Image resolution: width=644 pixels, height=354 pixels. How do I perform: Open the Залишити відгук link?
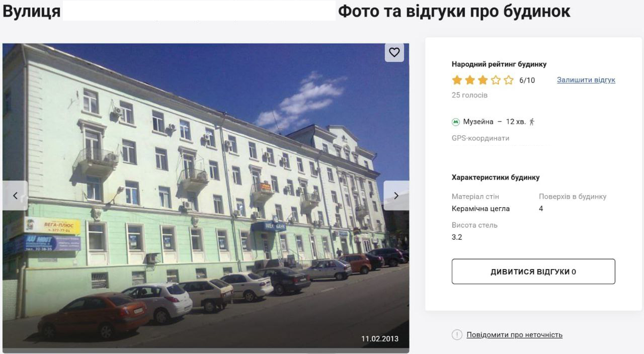(x=586, y=80)
